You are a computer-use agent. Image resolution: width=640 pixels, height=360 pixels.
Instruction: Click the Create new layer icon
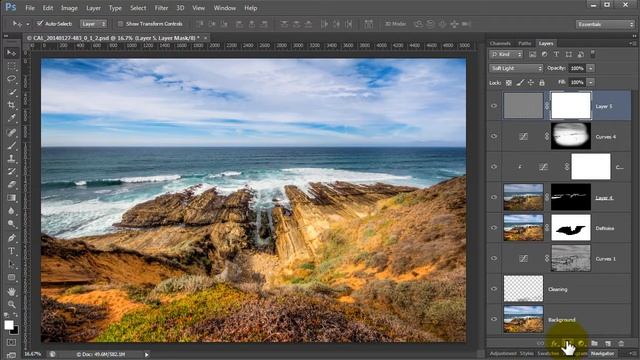(x=608, y=344)
